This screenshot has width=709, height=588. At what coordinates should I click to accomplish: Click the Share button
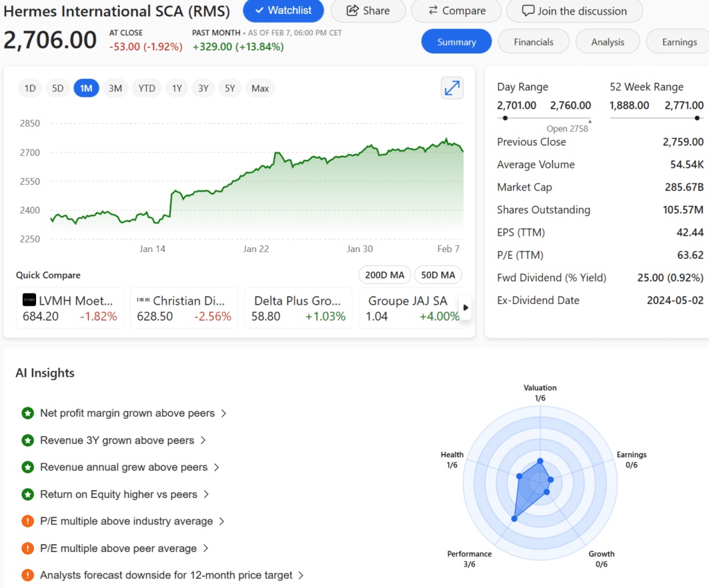click(368, 10)
